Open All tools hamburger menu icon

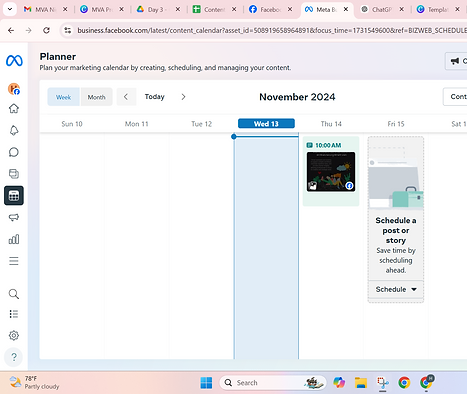tap(14, 261)
